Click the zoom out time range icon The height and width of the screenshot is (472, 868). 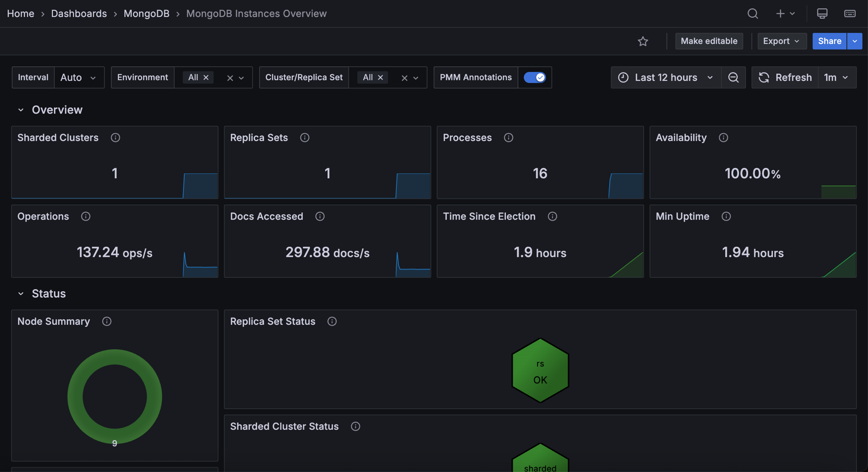733,78
